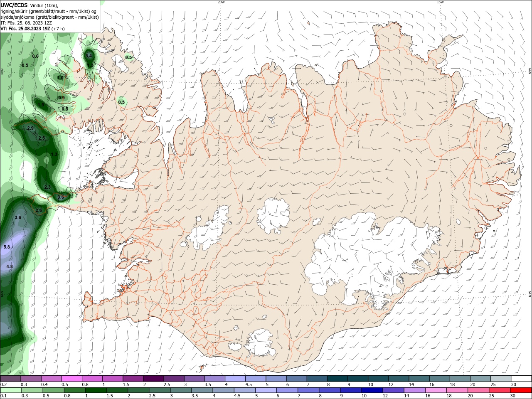
Task: Click the 2.9 precipitation value label
Action: (30, 128)
